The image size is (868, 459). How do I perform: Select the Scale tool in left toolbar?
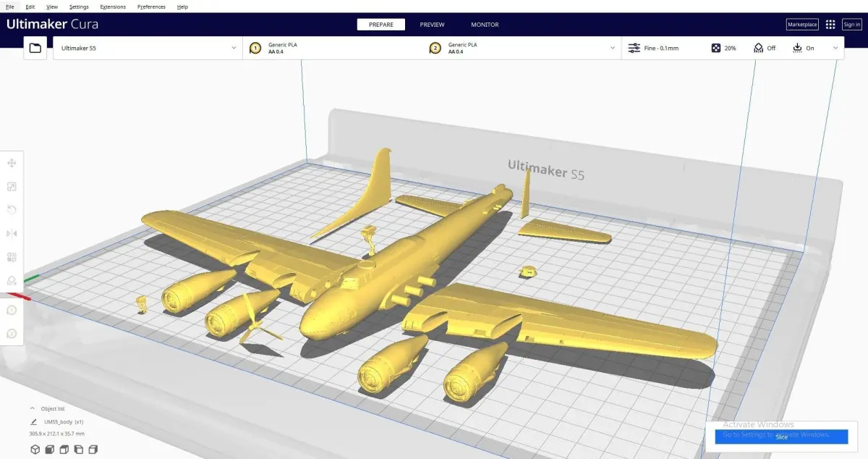coord(12,187)
